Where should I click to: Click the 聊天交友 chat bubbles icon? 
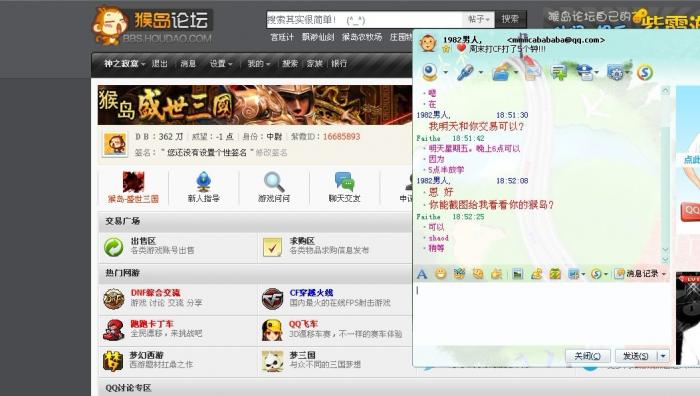click(344, 182)
